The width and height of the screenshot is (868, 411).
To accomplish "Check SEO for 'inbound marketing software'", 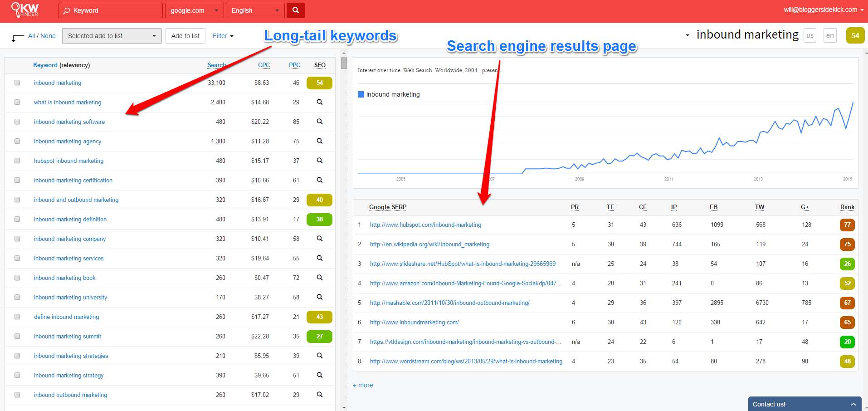I will (320, 122).
